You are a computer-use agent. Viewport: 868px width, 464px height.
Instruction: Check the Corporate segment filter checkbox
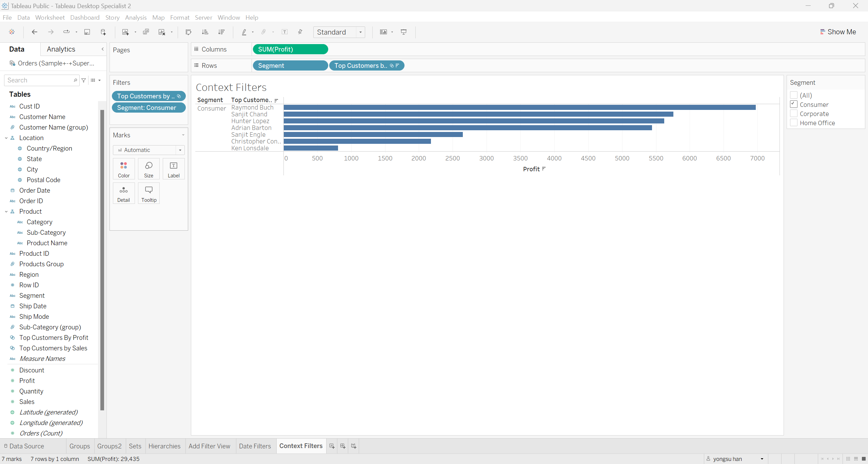coord(793,114)
